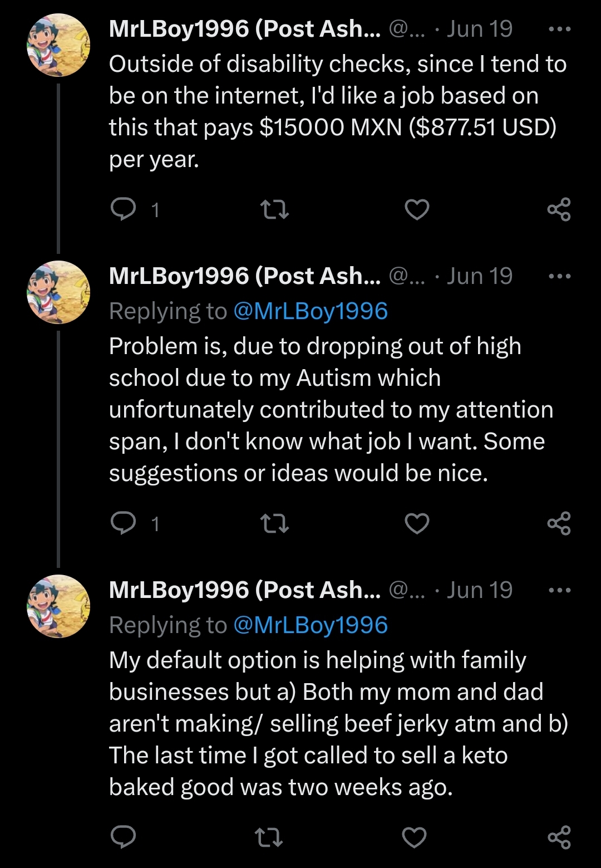Reply to the $15000 MXN job tweet
Viewport: 601px width, 868px height.
(124, 209)
